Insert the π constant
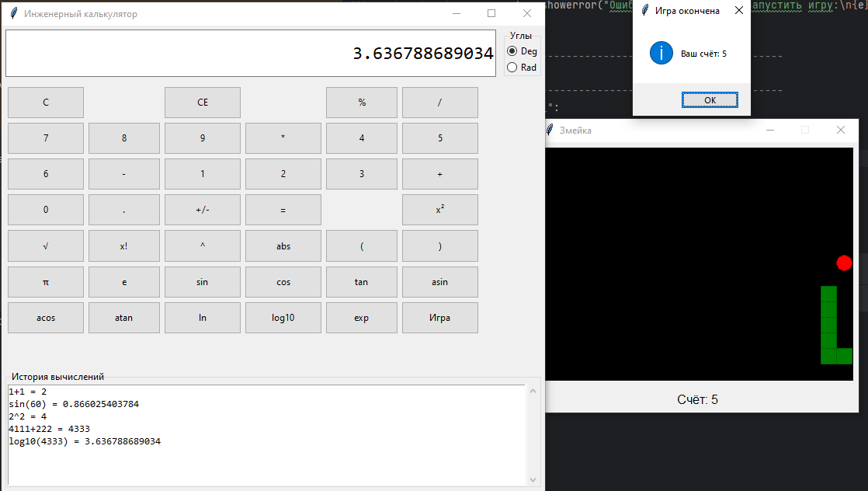The image size is (868, 491). point(46,282)
